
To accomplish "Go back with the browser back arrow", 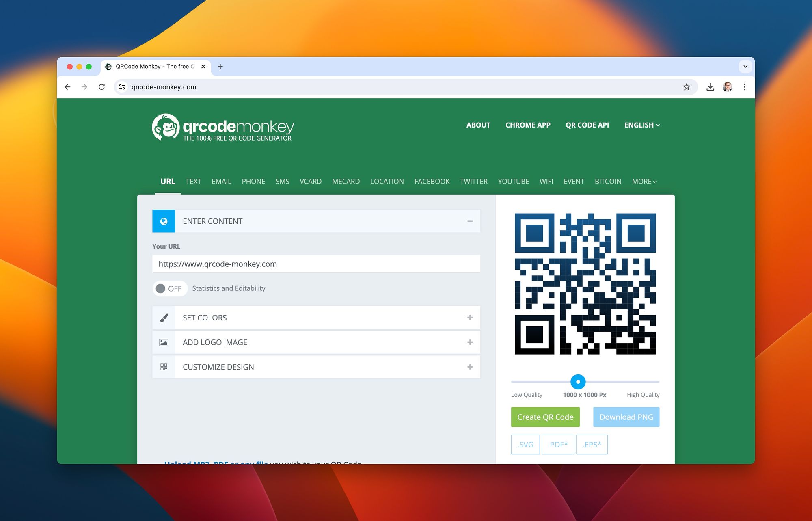I will [68, 87].
